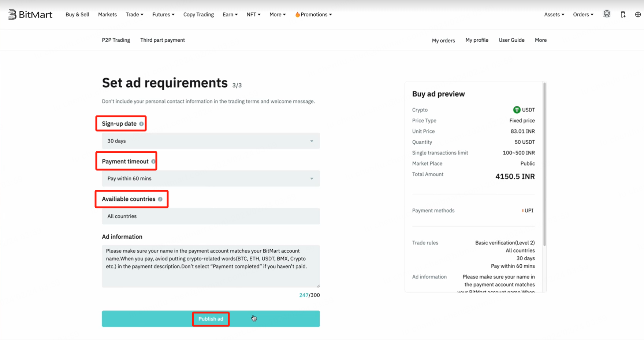Screen dimensions: 644x340
Task: Click the Sign-up date info icon
Action: click(x=141, y=124)
